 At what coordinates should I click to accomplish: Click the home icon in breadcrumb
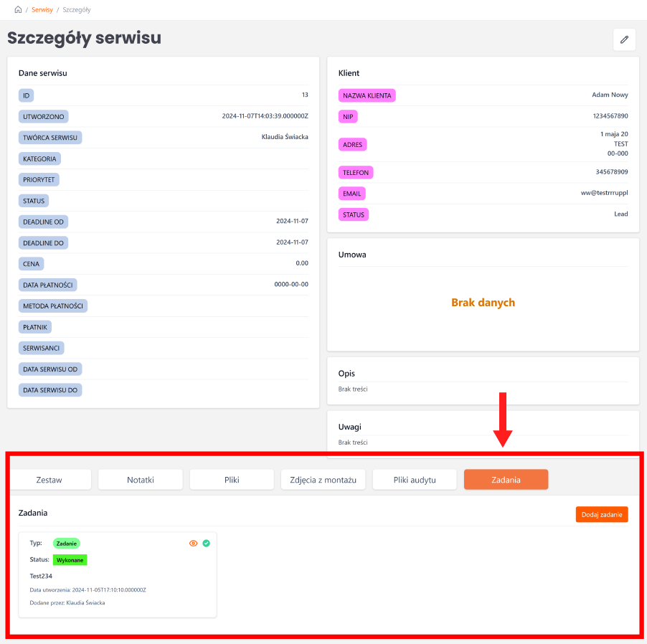18,10
